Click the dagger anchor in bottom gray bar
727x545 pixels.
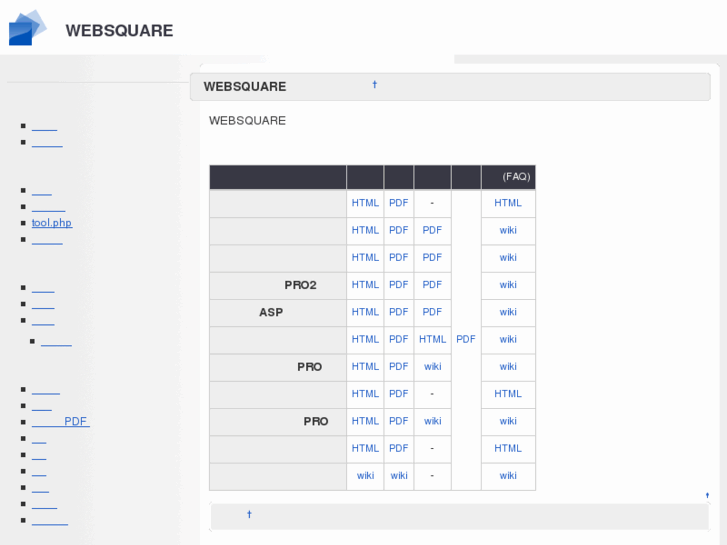pos(249,514)
